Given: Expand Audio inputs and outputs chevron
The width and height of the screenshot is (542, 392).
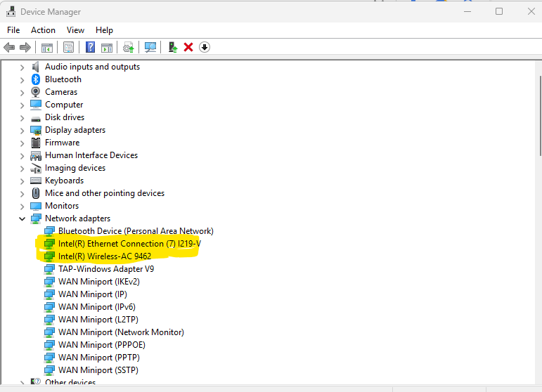Looking at the screenshot, I should (x=22, y=67).
